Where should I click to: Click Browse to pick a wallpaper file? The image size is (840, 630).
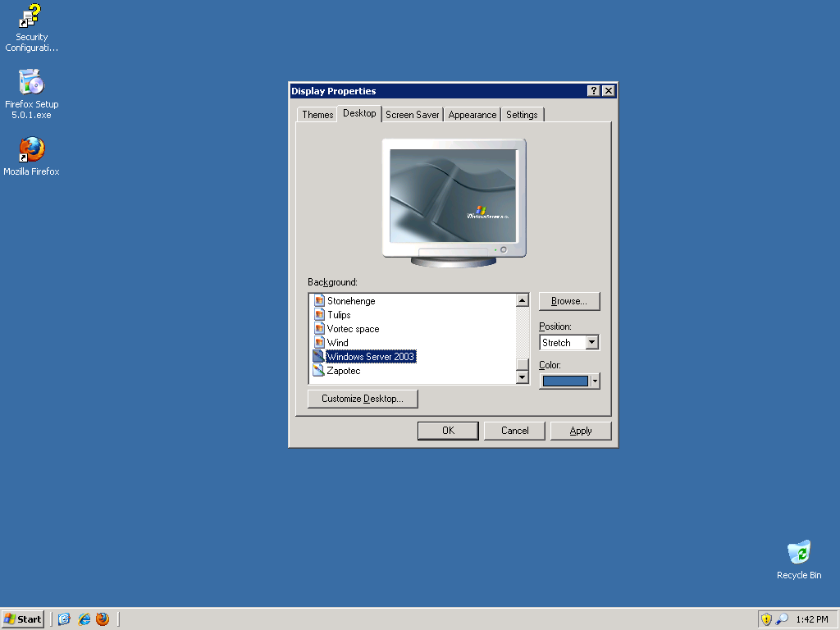pyautogui.click(x=569, y=301)
